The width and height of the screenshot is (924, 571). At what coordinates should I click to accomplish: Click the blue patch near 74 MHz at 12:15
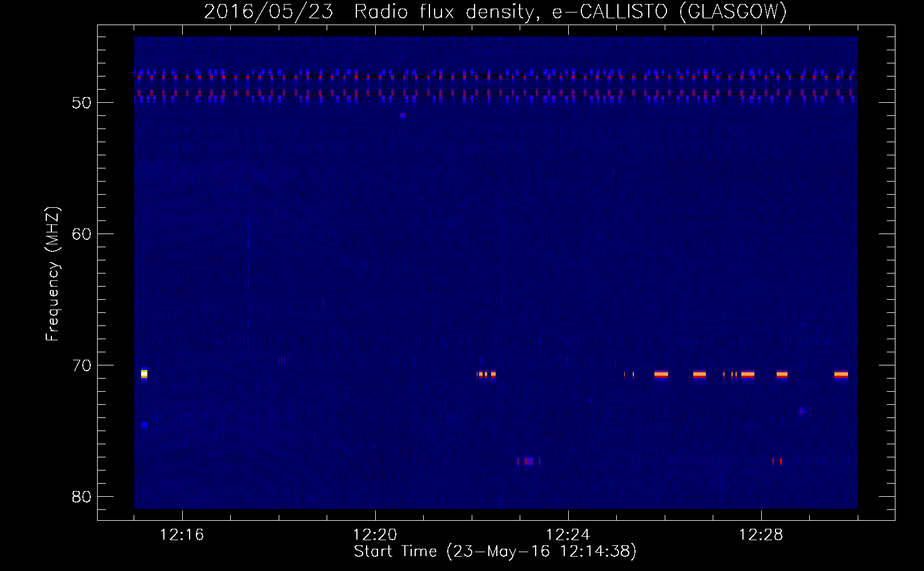coord(144,425)
